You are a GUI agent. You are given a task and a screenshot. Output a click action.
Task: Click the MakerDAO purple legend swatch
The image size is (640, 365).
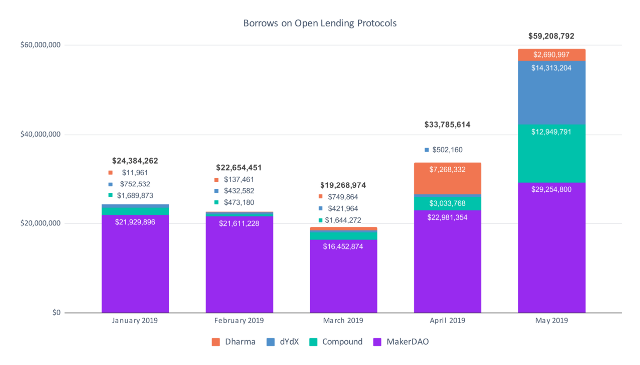pyautogui.click(x=377, y=342)
